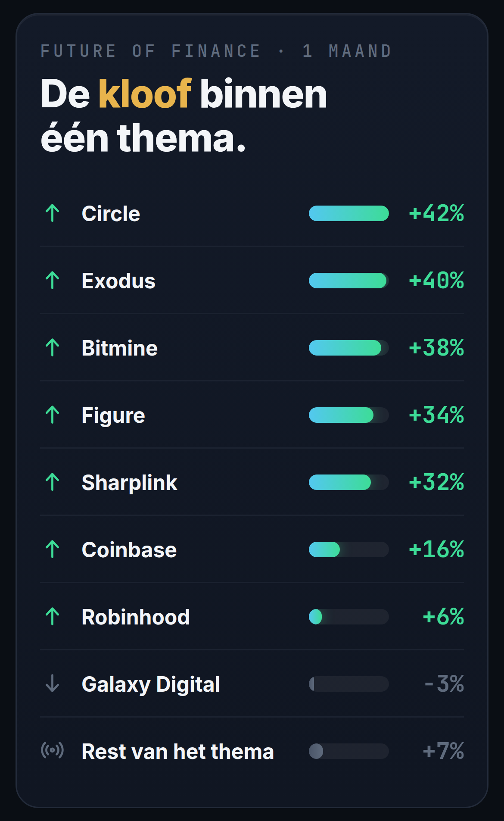Select the Rest van het thema label
The image size is (504, 821).
178,752
